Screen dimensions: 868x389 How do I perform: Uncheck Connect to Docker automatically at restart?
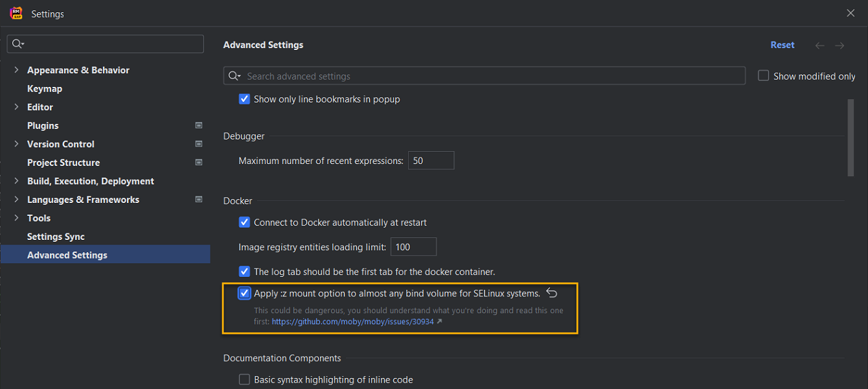pyautogui.click(x=244, y=222)
